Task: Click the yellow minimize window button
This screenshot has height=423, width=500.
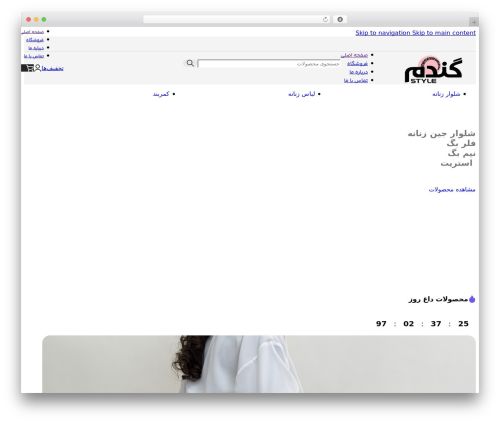Action: pyautogui.click(x=36, y=19)
